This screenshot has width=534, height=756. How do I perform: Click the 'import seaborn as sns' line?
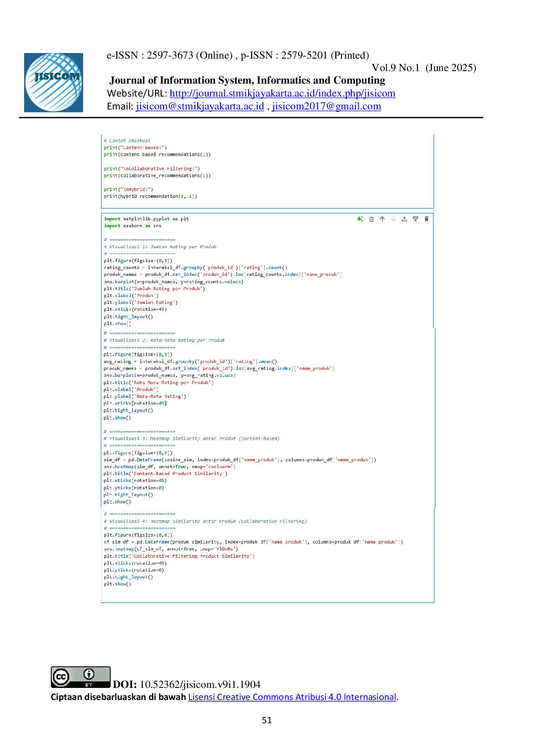(x=133, y=226)
